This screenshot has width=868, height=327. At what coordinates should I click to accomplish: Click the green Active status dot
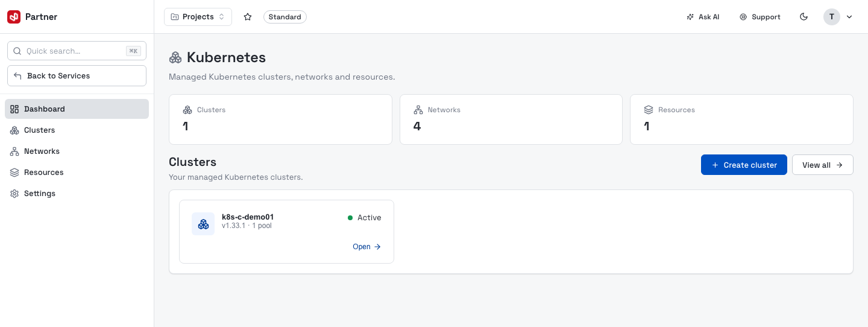pyautogui.click(x=350, y=218)
